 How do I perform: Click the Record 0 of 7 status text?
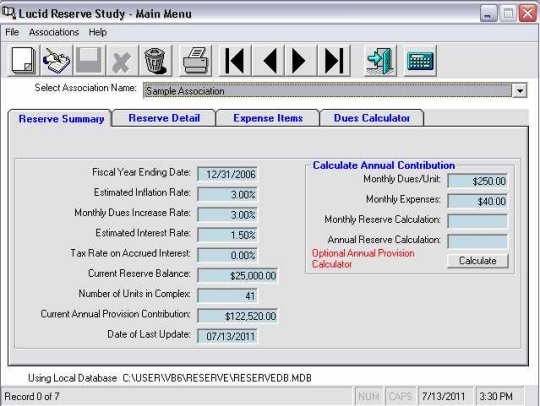coord(32,396)
